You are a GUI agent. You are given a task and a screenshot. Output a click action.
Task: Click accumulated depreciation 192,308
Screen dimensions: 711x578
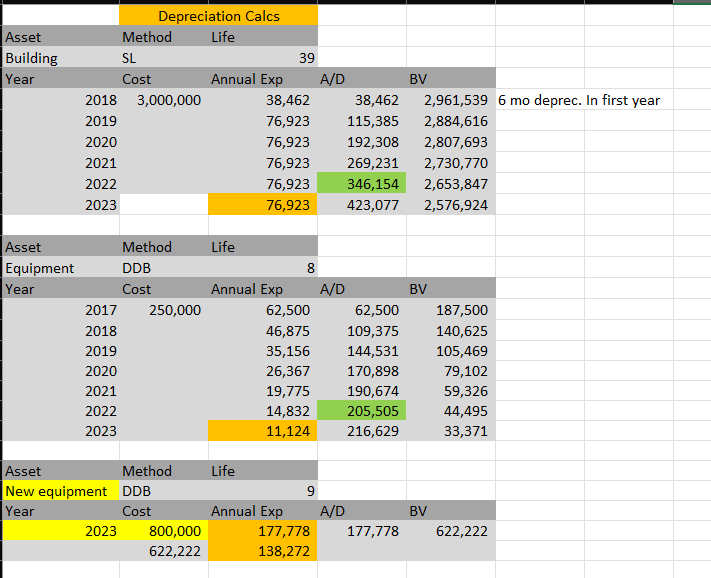click(362, 142)
